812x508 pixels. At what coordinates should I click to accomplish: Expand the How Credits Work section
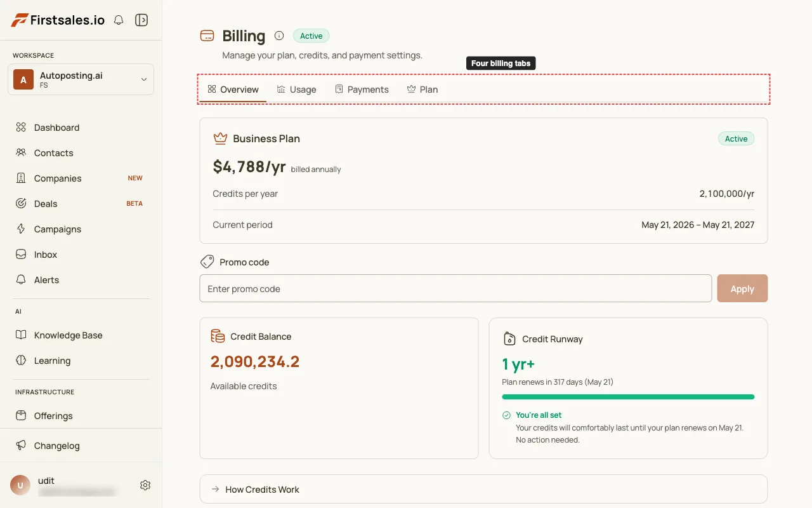[483, 490]
